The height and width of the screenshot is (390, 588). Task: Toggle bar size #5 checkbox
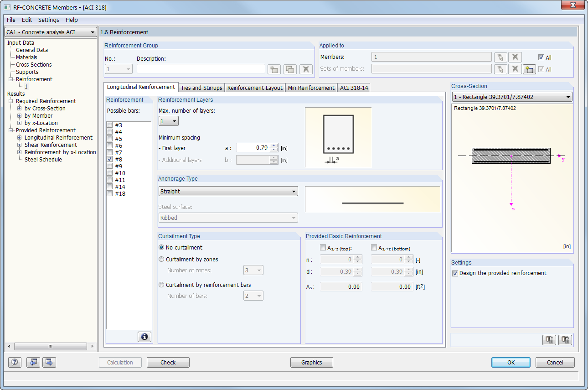[109, 139]
